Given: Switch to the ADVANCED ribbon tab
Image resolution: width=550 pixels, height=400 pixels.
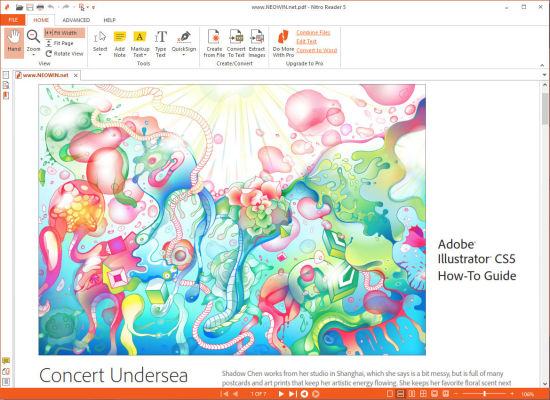Looking at the screenshot, I should point(76,20).
